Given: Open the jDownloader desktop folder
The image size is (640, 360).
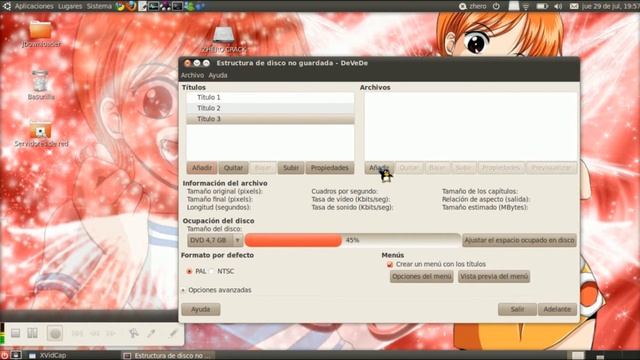Looking at the screenshot, I should point(41,33).
